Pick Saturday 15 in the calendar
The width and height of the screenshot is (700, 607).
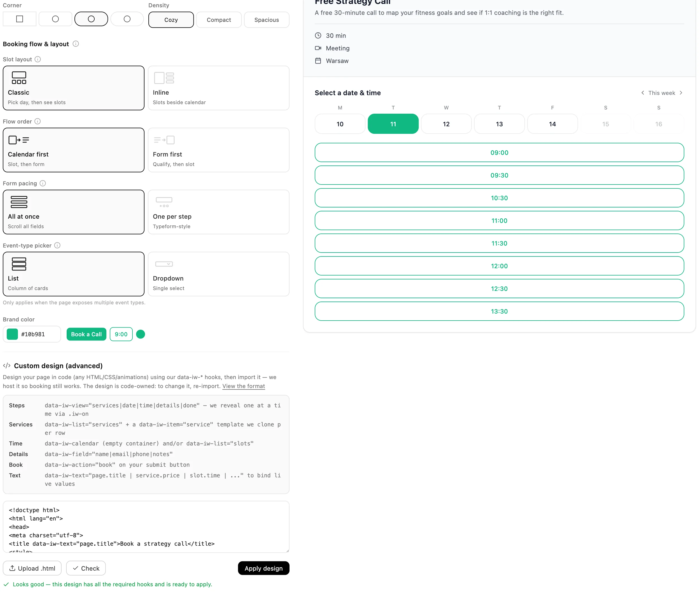[x=605, y=124]
